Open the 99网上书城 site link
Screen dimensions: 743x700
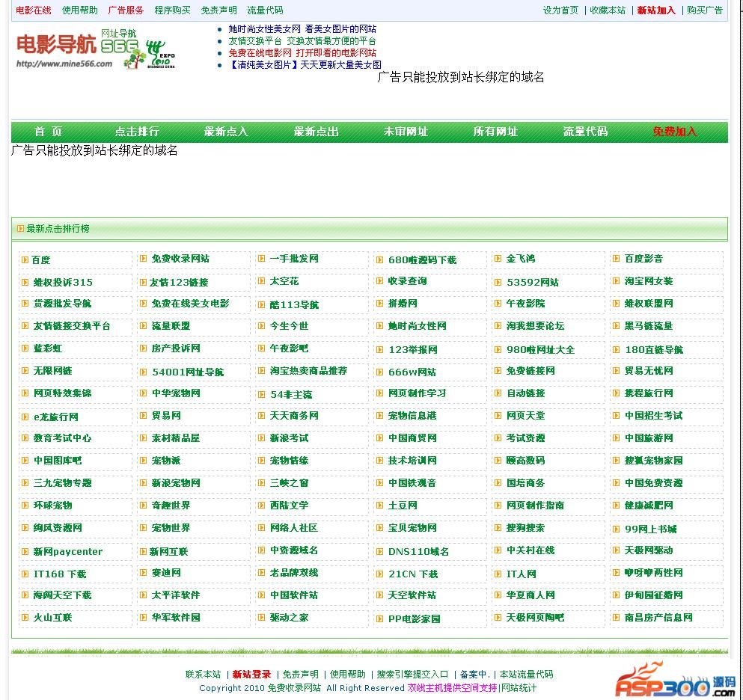coord(651,529)
